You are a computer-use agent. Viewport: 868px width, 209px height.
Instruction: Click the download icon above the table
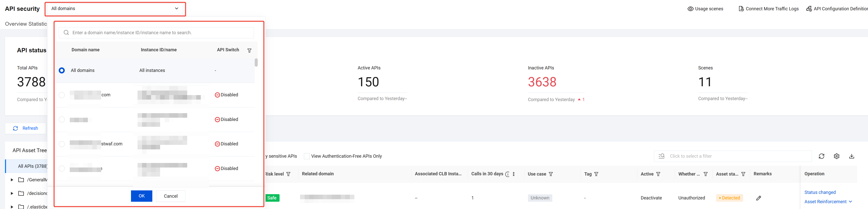click(851, 156)
